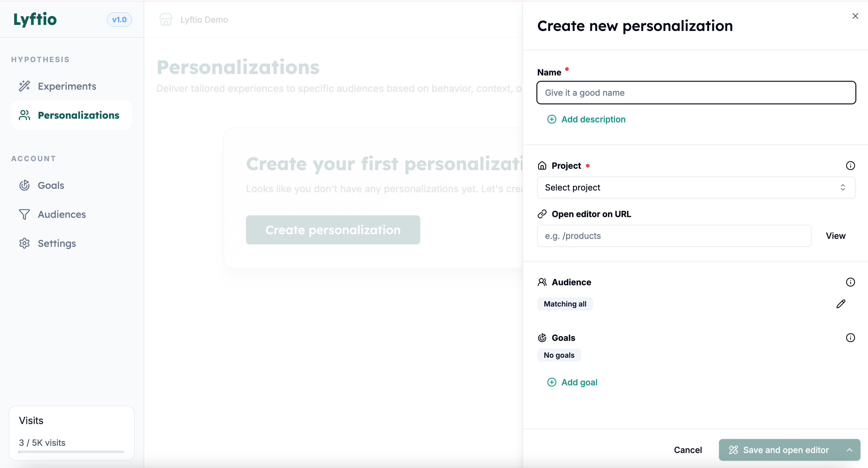
Task: Select the Experiments wand icon in sidebar
Action: 24,86
